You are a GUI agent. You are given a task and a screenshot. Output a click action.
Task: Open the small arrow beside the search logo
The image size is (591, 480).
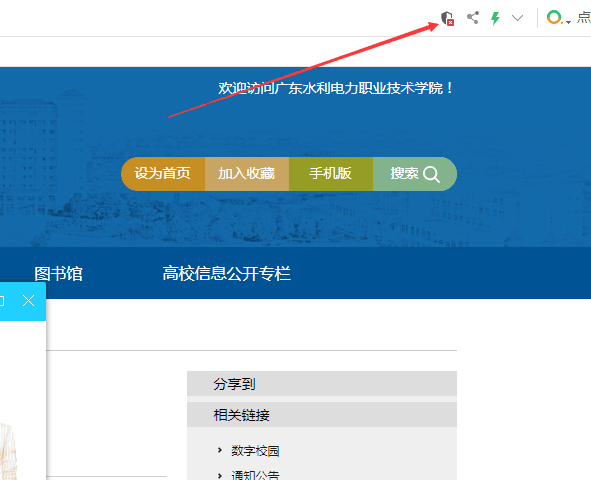[x=568, y=22]
